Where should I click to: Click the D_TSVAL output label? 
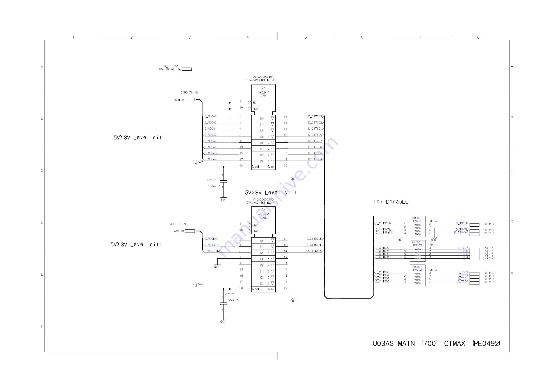pos(462,229)
